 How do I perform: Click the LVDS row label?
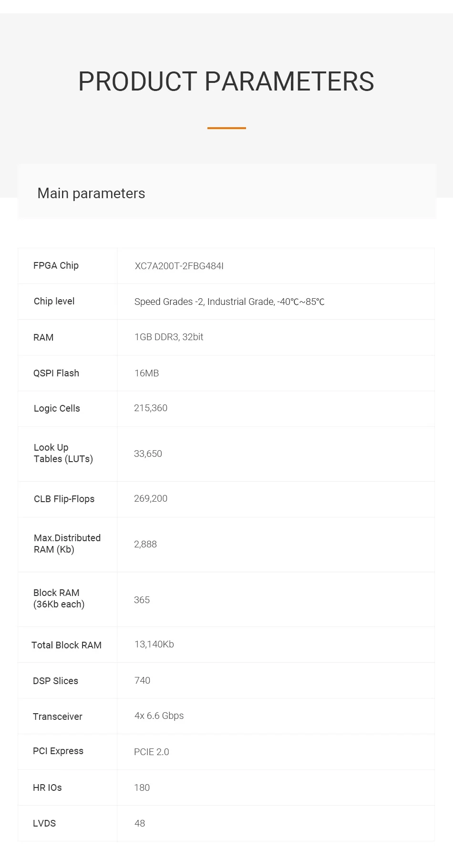44,824
